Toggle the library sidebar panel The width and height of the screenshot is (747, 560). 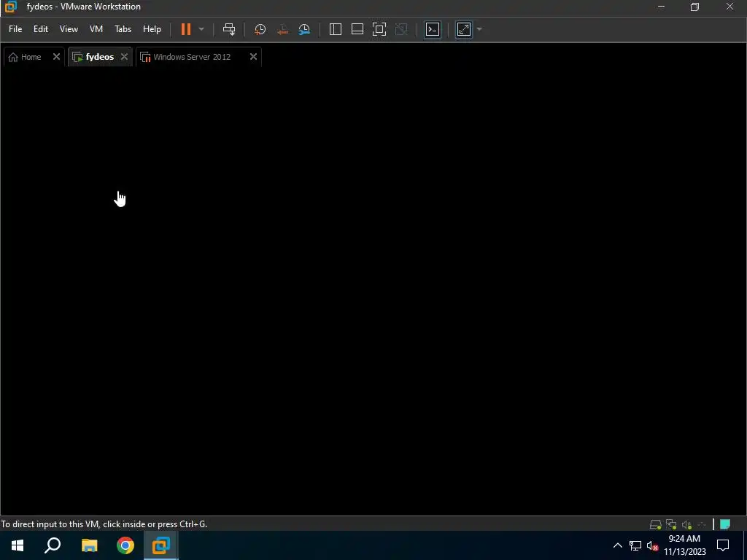tap(336, 29)
